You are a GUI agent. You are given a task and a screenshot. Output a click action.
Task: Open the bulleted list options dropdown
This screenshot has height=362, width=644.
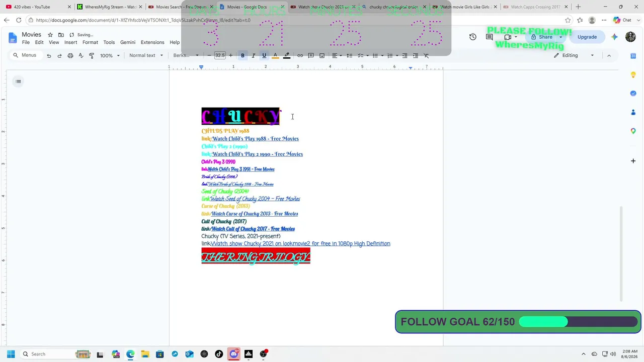pos(377,55)
